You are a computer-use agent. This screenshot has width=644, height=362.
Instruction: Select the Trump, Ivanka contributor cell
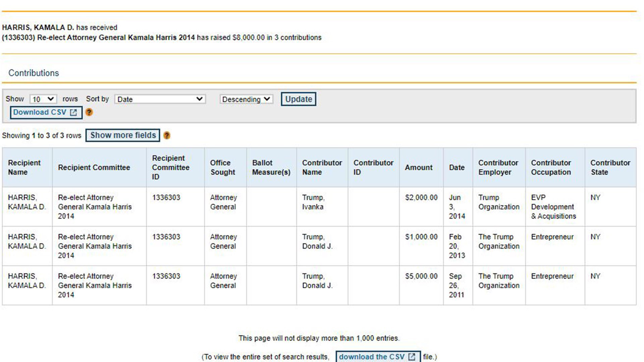313,202
